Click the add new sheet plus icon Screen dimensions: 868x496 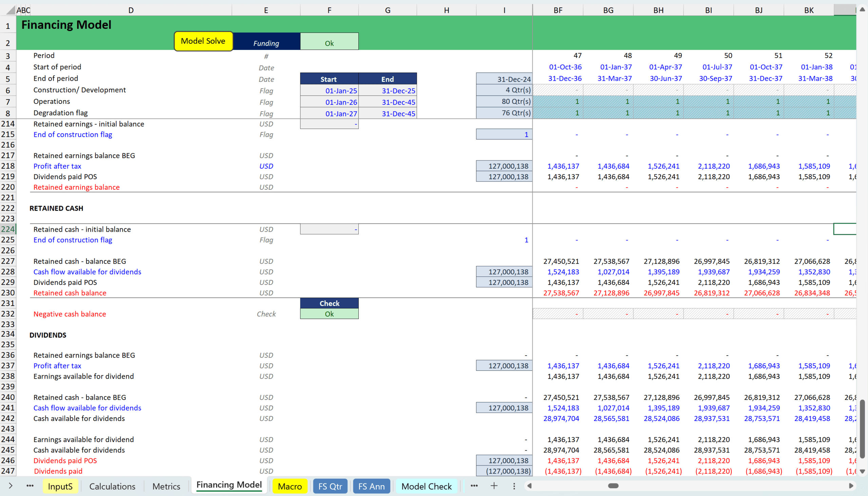[494, 486]
